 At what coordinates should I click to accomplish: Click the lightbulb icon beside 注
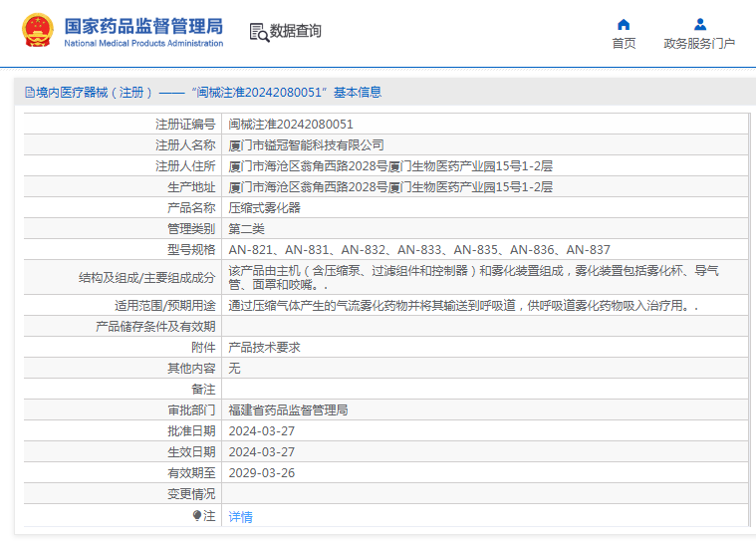(196, 516)
